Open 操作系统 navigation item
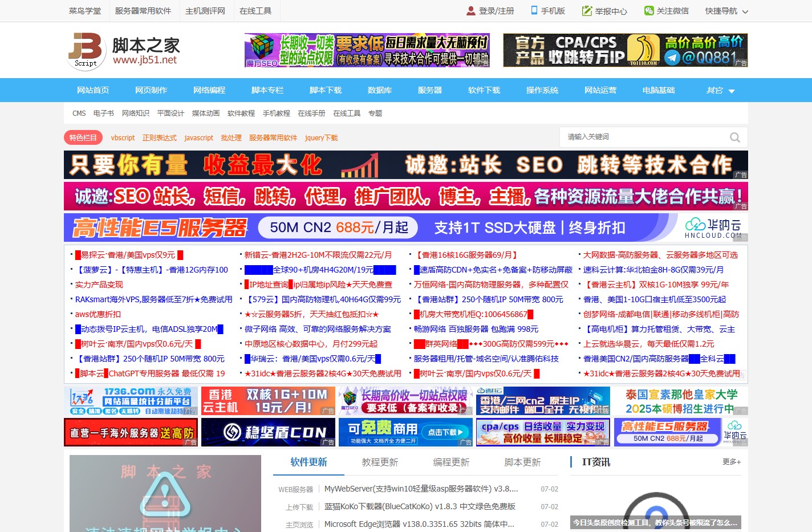 tap(542, 90)
